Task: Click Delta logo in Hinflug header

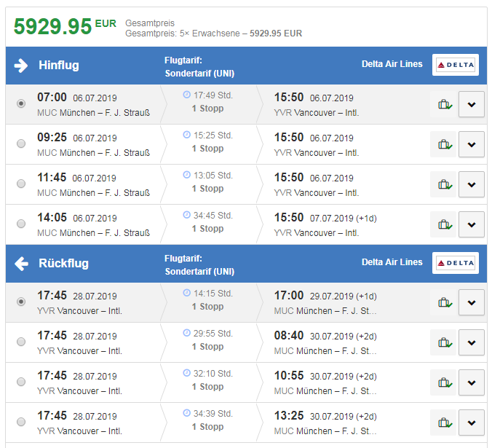Action: 455,65
